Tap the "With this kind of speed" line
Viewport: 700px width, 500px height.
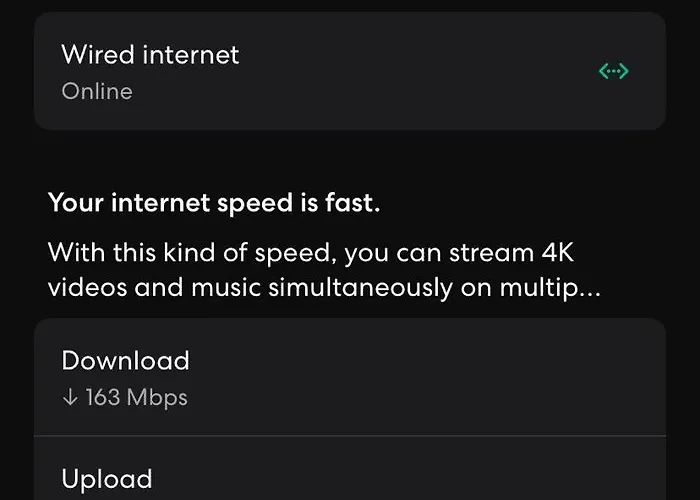tap(192, 253)
